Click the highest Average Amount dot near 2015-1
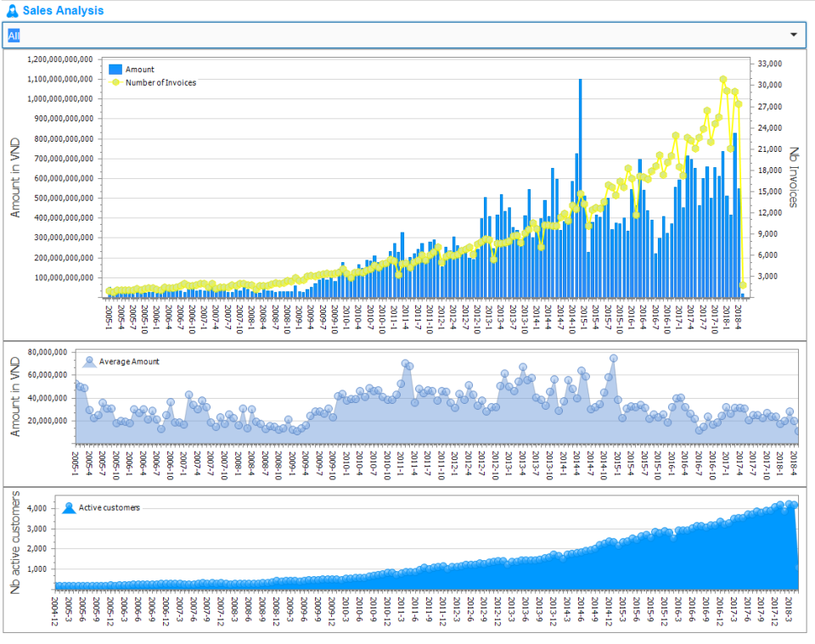This screenshot has height=644, width=815. click(613, 360)
